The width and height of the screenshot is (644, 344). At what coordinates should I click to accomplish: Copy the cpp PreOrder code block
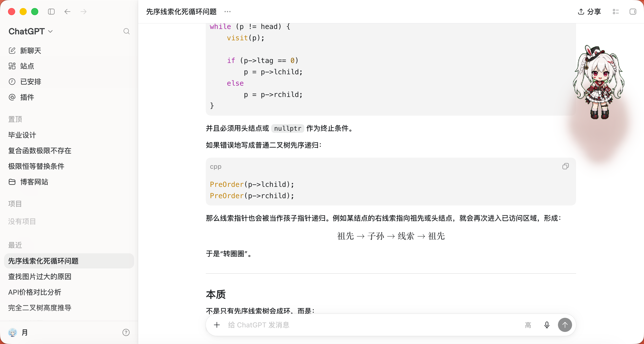click(x=566, y=166)
